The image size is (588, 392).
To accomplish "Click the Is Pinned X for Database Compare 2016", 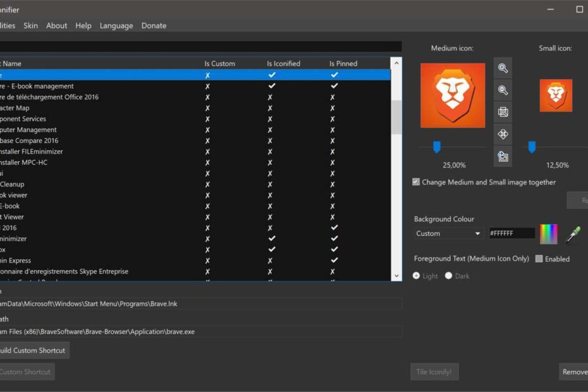I will click(332, 140).
